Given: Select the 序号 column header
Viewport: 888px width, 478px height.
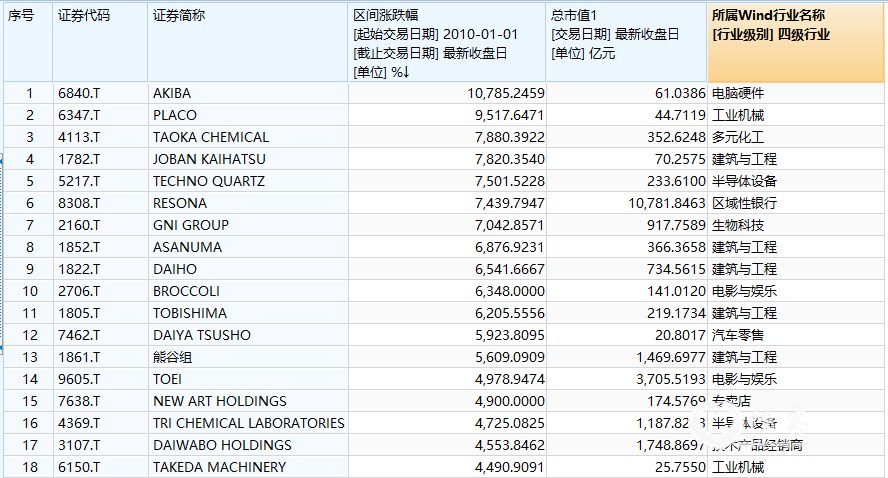Looking at the screenshot, I should click(x=28, y=43).
